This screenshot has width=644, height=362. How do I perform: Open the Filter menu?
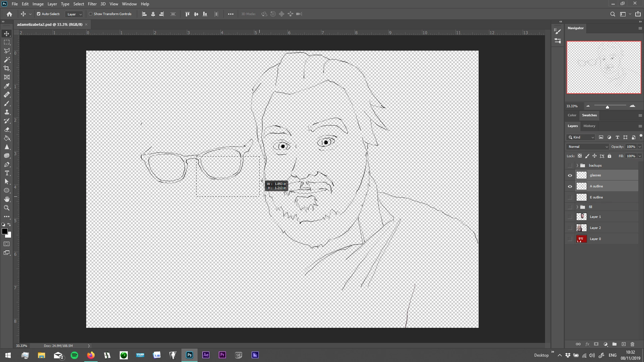click(92, 4)
